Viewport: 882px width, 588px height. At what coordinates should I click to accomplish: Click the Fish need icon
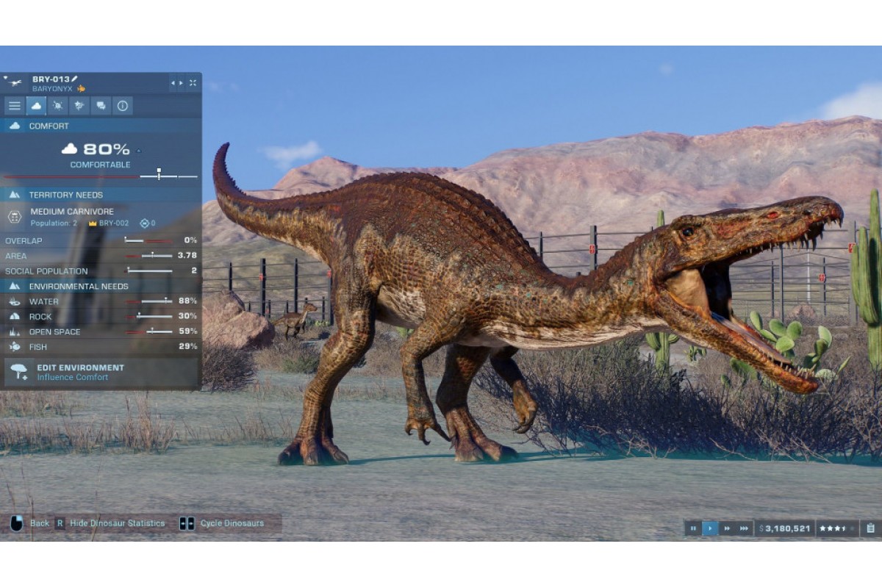click(x=15, y=347)
